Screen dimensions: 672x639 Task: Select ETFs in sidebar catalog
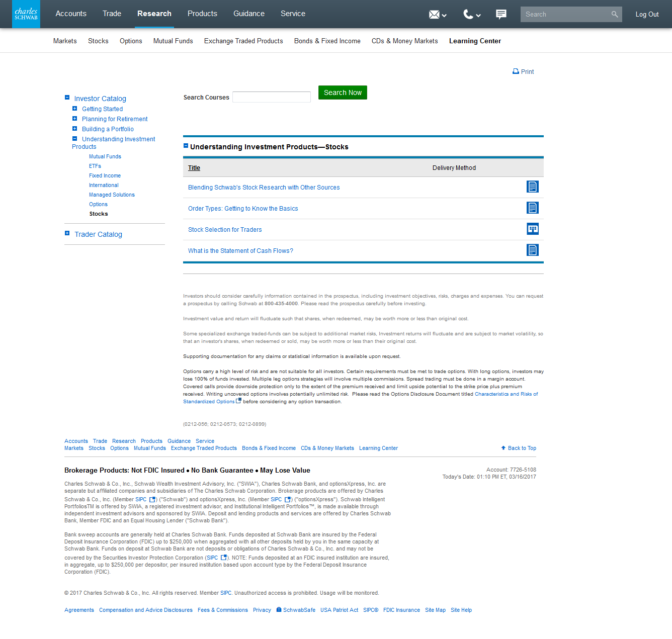[x=95, y=166]
